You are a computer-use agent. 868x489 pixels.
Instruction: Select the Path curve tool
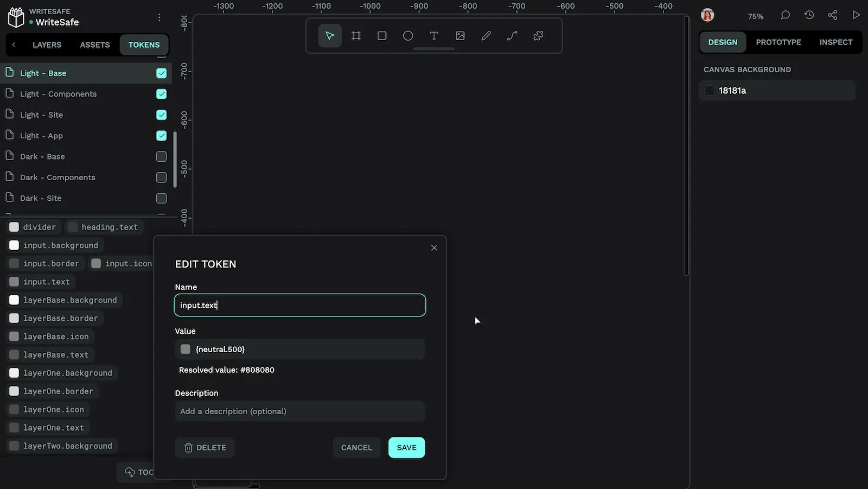click(512, 36)
